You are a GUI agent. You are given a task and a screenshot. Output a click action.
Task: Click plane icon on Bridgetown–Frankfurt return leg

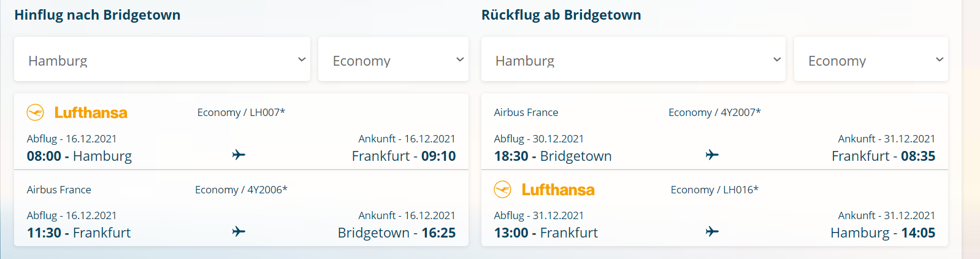click(712, 155)
